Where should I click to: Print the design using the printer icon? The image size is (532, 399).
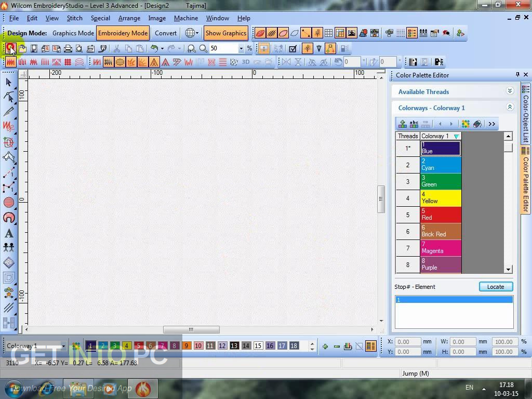click(68, 48)
